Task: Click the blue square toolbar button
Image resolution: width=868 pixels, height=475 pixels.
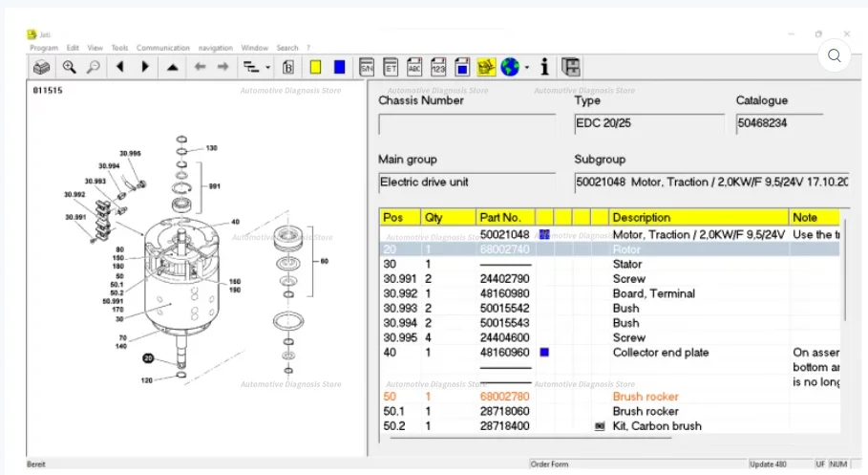Action: (x=339, y=67)
